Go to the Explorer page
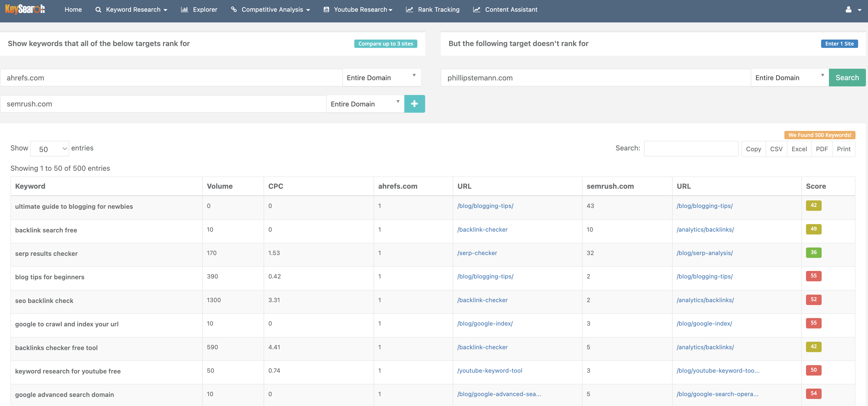 205,9
